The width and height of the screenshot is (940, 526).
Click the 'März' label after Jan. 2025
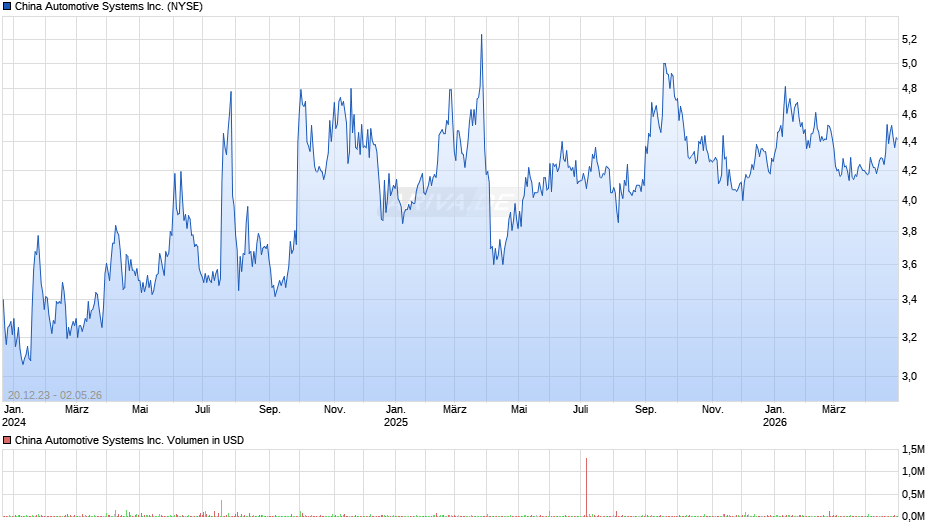(x=454, y=409)
